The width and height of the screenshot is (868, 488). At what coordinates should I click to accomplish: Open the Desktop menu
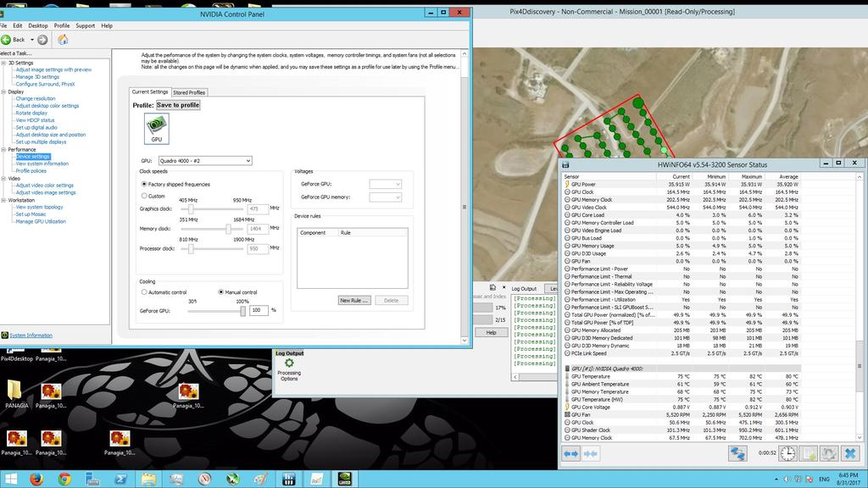[38, 25]
